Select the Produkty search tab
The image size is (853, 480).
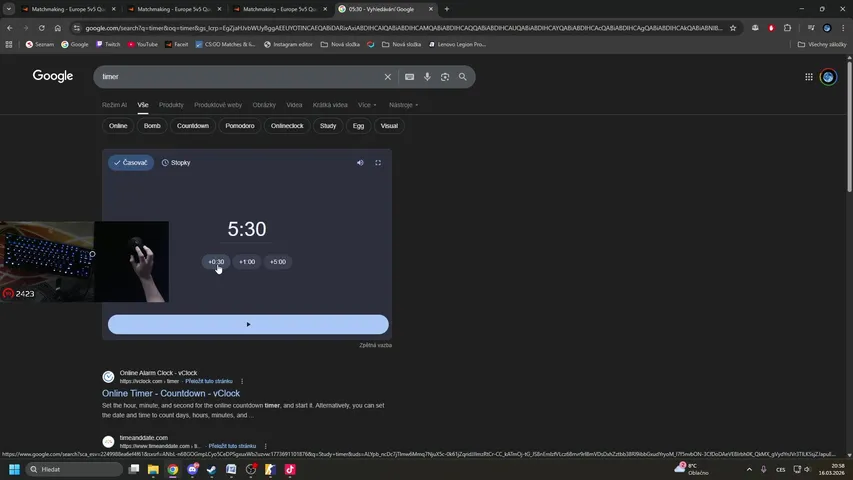click(x=171, y=105)
